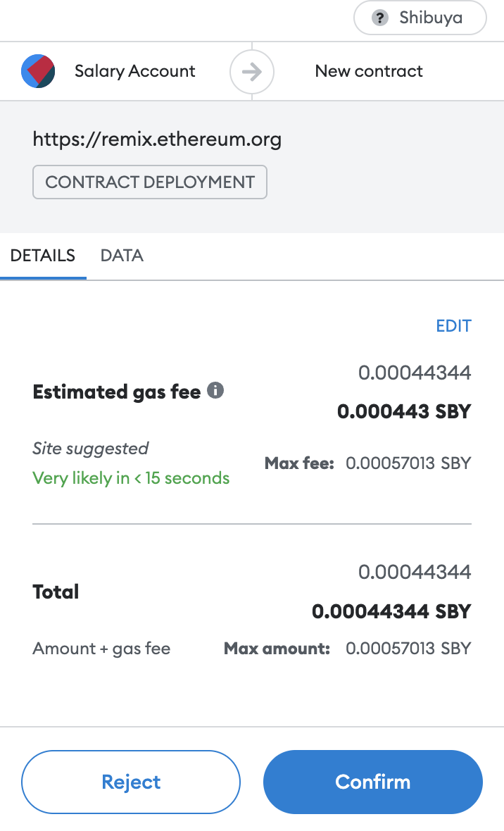Reject the contract deployment transaction
Screen dimensions: 504x831
pos(131,782)
